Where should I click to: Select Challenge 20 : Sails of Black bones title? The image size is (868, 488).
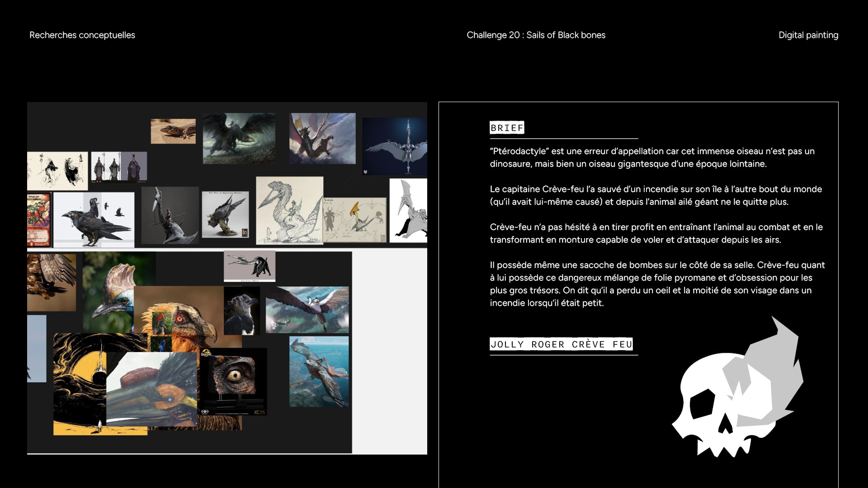[536, 35]
